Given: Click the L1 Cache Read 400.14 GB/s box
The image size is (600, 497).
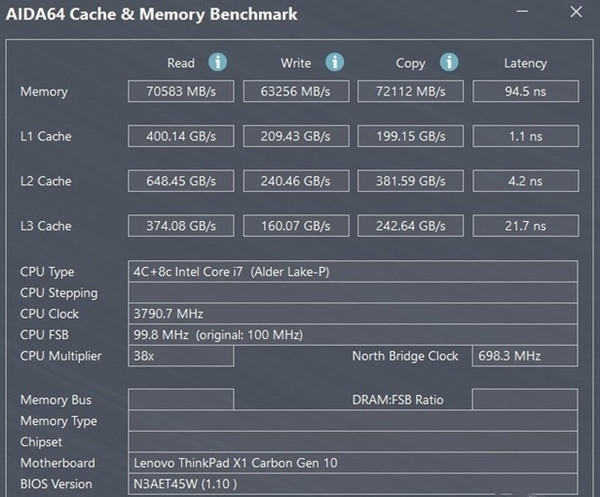Looking at the screenshot, I should click(181, 136).
